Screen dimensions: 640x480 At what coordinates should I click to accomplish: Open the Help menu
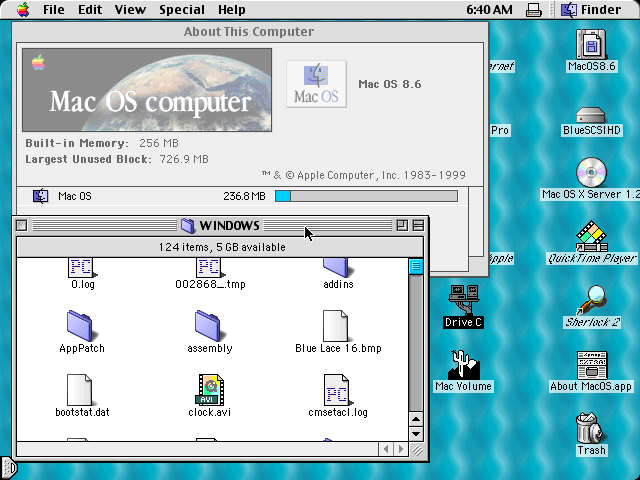point(231,9)
